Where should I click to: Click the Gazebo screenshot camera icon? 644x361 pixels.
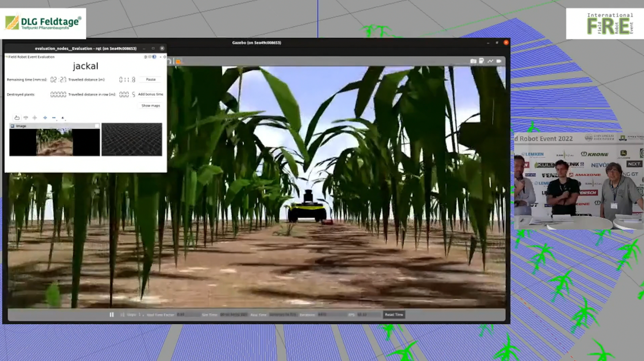tap(473, 61)
